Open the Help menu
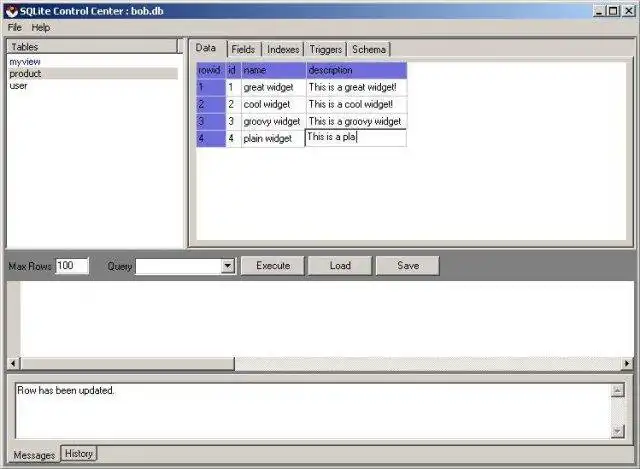 [41, 27]
